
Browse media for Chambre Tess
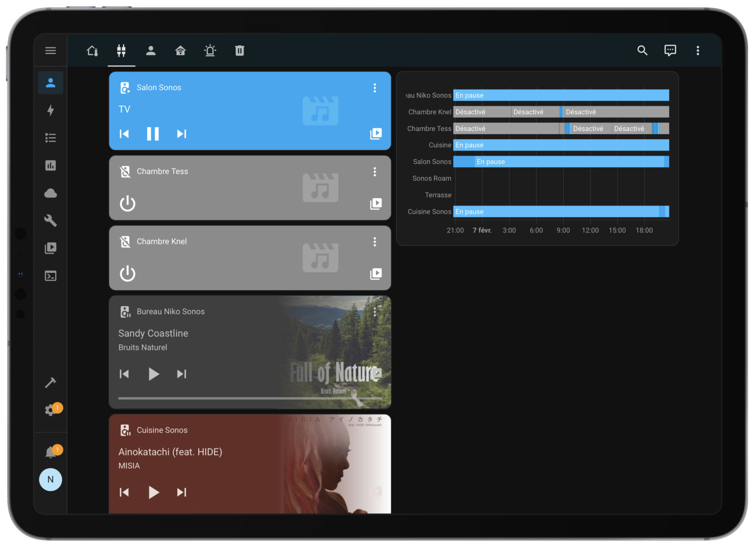click(x=376, y=204)
